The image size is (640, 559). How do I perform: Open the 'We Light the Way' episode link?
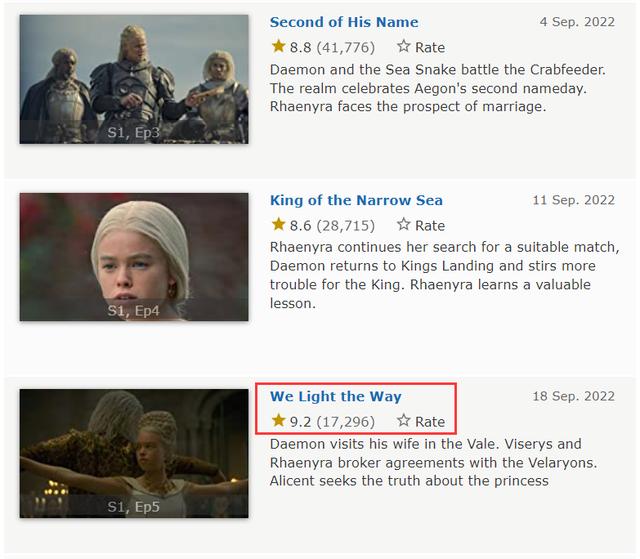(x=336, y=396)
